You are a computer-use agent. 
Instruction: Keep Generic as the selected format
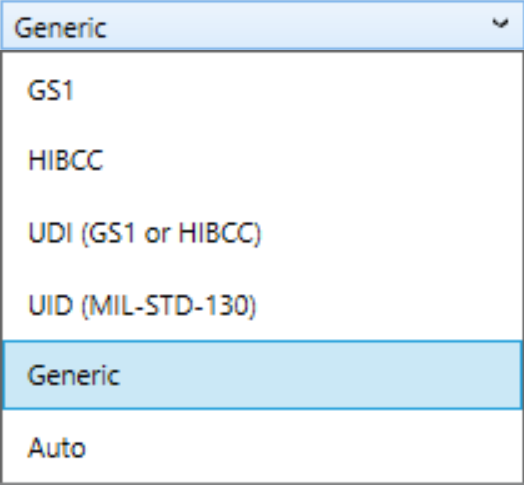(262, 375)
